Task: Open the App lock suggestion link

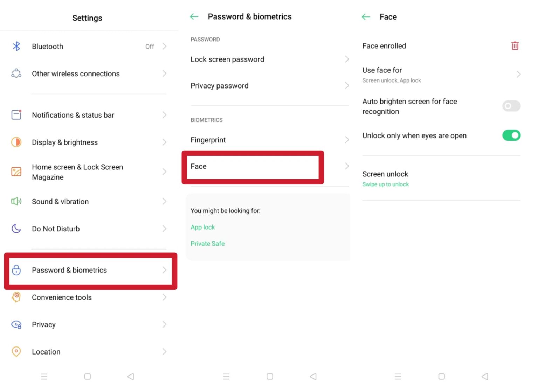Action: click(203, 227)
